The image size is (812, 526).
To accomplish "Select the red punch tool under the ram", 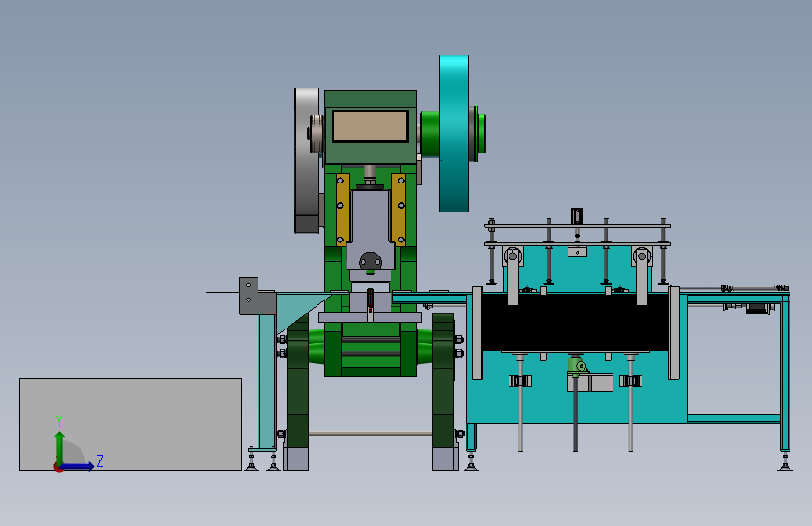I will pyautogui.click(x=370, y=299).
